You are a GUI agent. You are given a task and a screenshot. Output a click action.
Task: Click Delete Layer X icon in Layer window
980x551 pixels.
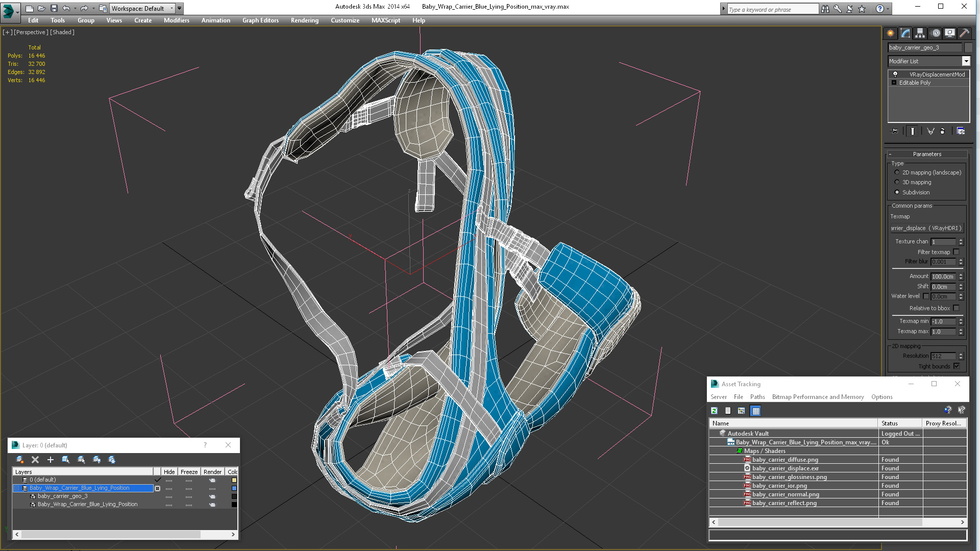[x=35, y=460]
